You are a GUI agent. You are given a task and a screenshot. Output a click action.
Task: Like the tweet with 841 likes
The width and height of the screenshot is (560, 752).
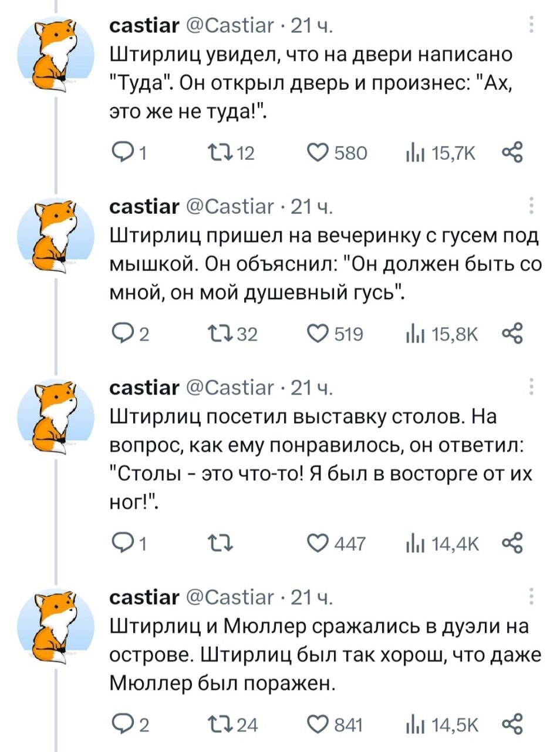click(x=319, y=725)
